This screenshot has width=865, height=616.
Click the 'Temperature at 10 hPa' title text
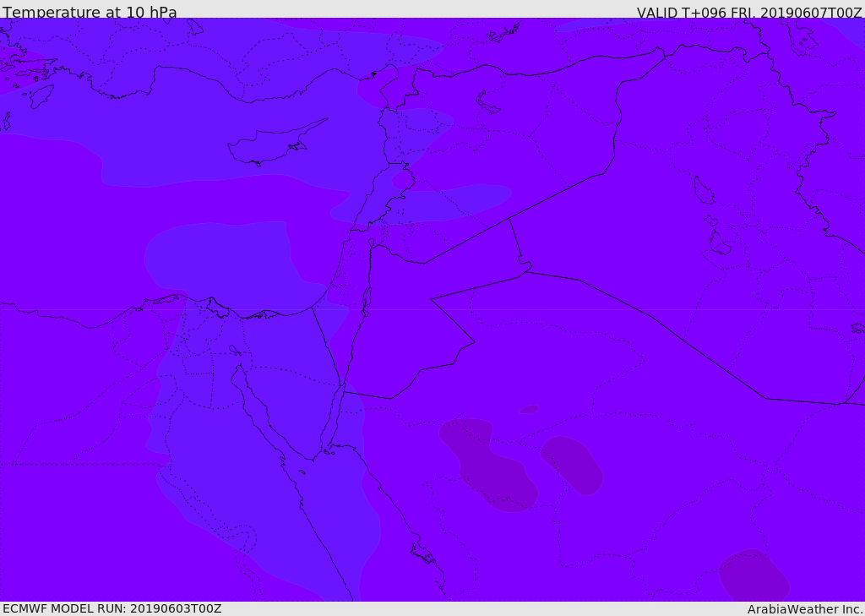coord(90,12)
